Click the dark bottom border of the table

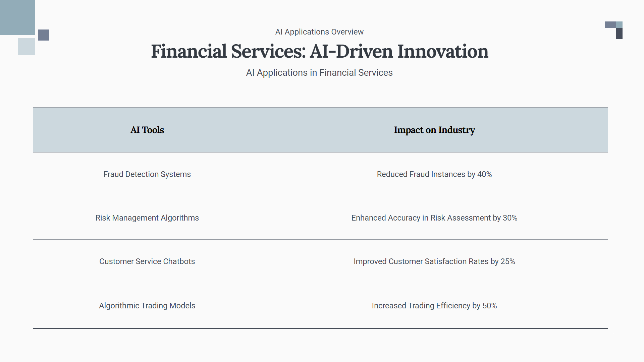(x=320, y=328)
